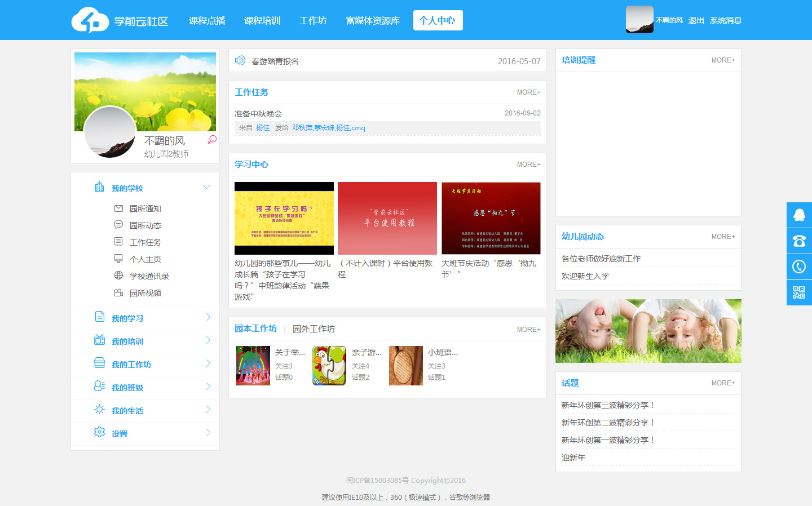Open 园所通知 in the sidebar
Screen dimensions: 812x506
145,208
